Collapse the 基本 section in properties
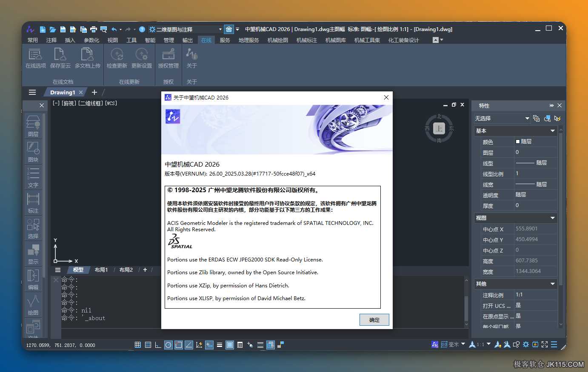 tap(553, 131)
